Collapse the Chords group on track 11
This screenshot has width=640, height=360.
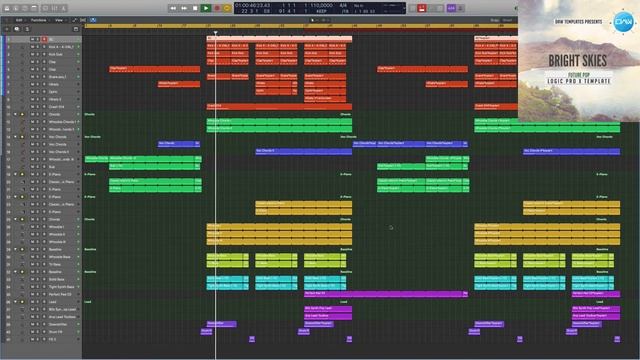pos(16,114)
